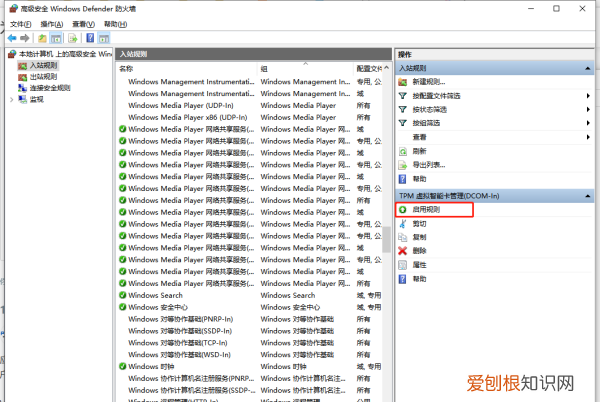The image size is (600, 402).
Task: Open help from the toolbar question-mark icon
Action: pyautogui.click(x=90, y=38)
